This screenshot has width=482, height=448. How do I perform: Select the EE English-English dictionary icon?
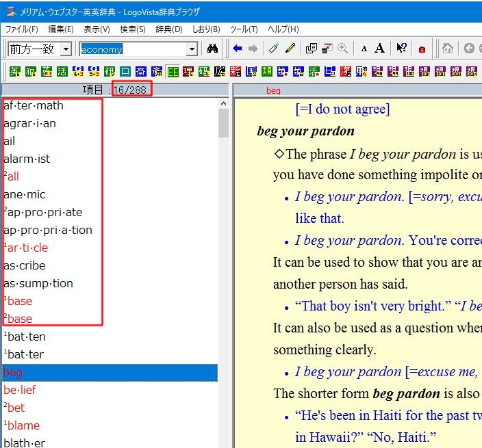(x=173, y=72)
